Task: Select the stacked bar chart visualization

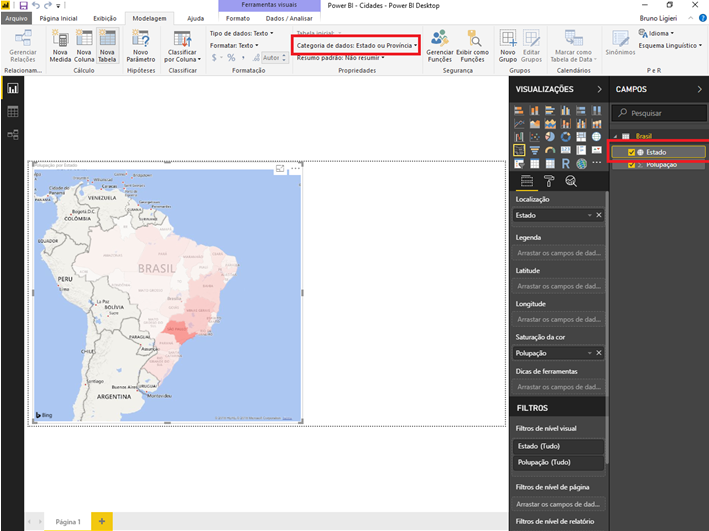Action: [x=519, y=110]
